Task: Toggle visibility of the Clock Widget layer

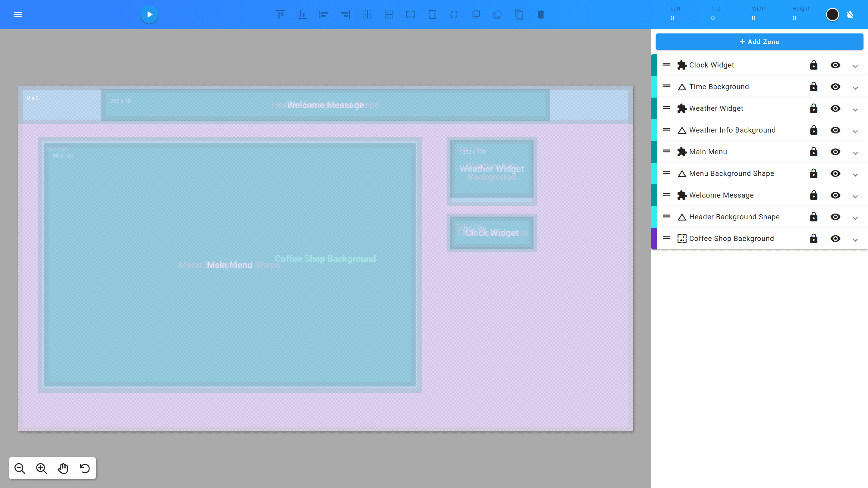Action: [836, 65]
